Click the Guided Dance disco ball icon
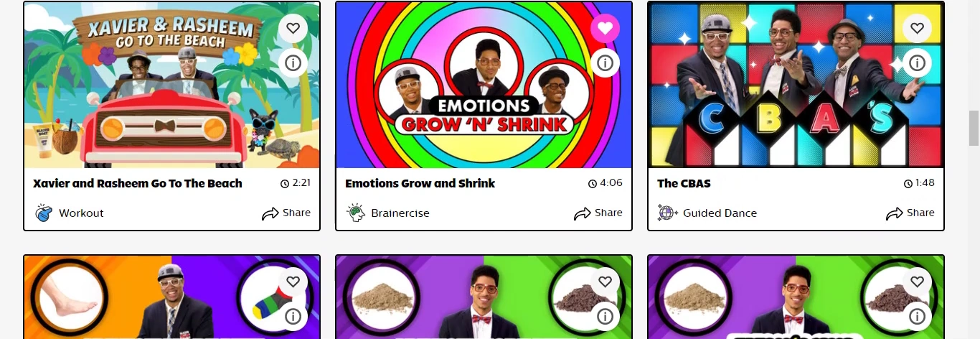 668,213
